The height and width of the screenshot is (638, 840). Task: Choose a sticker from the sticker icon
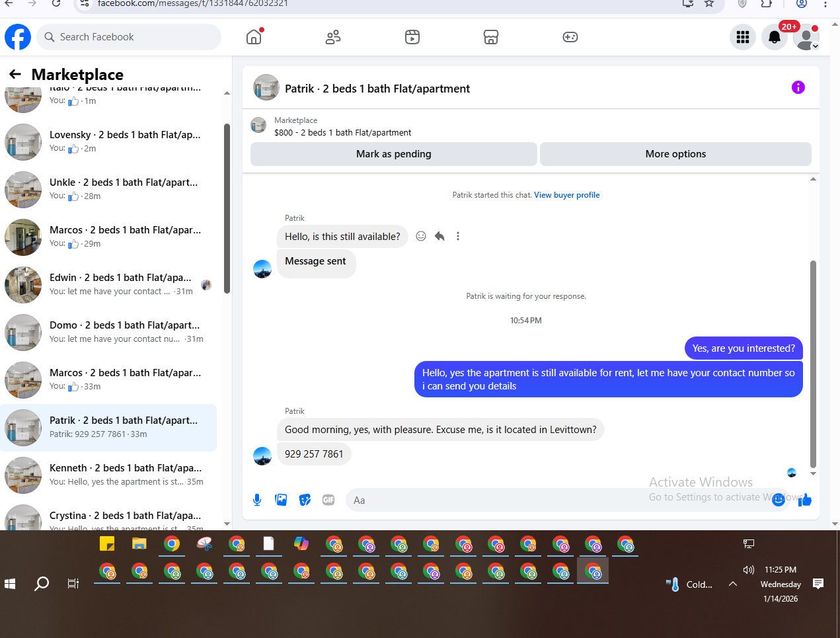(305, 500)
